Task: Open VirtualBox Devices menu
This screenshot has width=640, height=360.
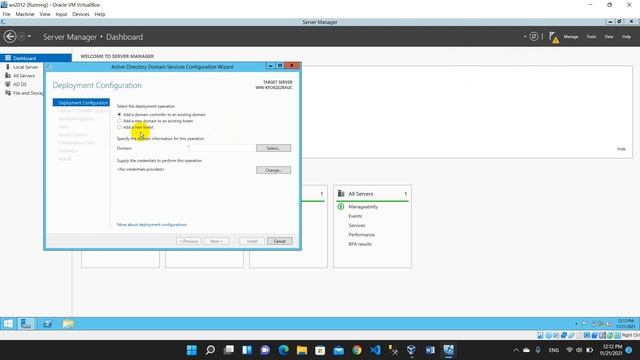Action: click(x=81, y=14)
